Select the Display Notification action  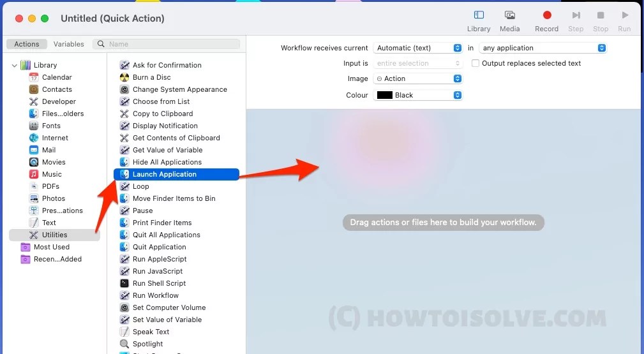pyautogui.click(x=165, y=126)
